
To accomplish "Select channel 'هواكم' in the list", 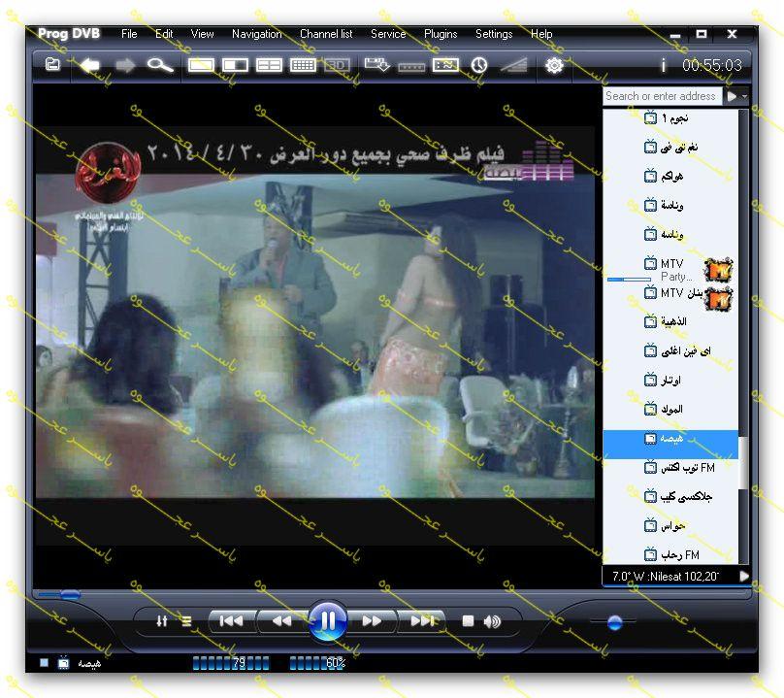I will click(x=671, y=176).
